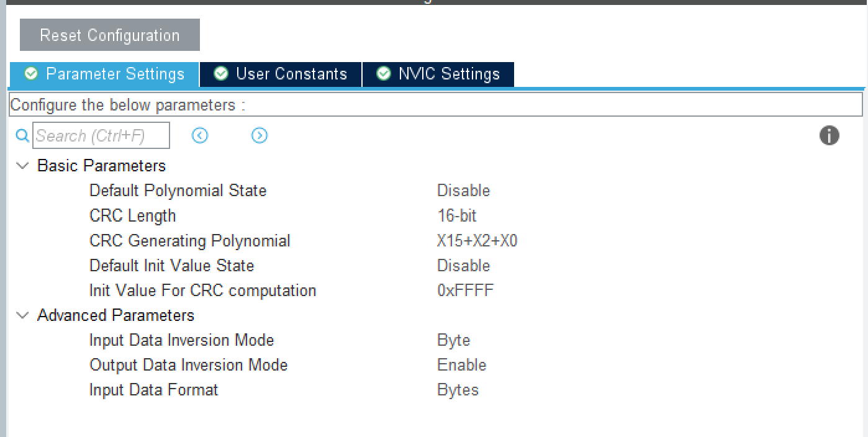868x437 pixels.
Task: Click the green checkmark on Parameter Settings tab
Action: tap(32, 74)
